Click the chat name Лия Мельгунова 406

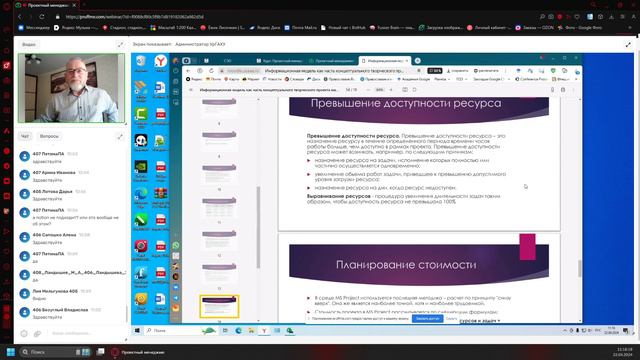pos(55,291)
